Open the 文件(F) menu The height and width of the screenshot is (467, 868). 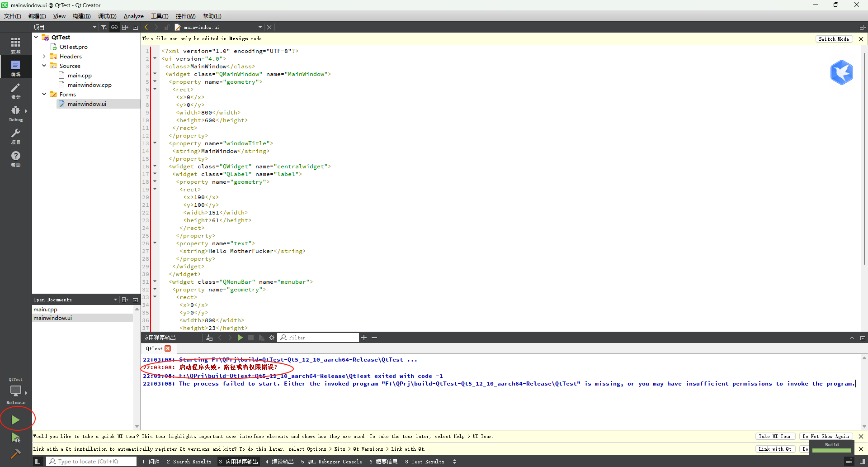pos(13,16)
